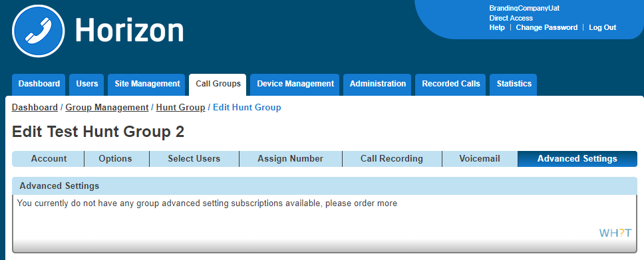Follow the Group Management breadcrumb link

coord(107,108)
